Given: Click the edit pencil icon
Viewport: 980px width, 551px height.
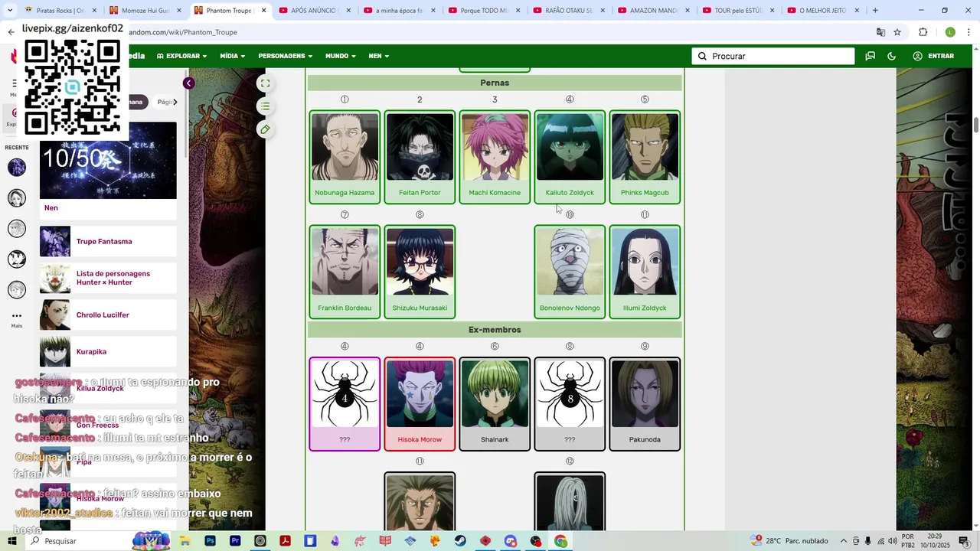Looking at the screenshot, I should coord(265,129).
